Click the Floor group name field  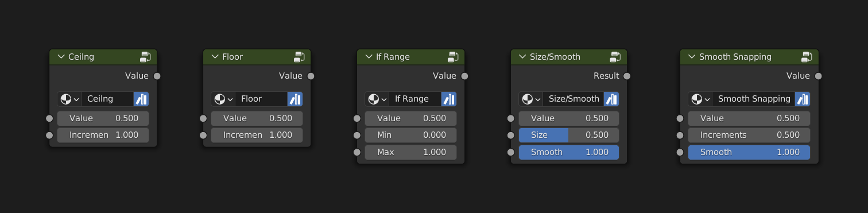pos(261,99)
